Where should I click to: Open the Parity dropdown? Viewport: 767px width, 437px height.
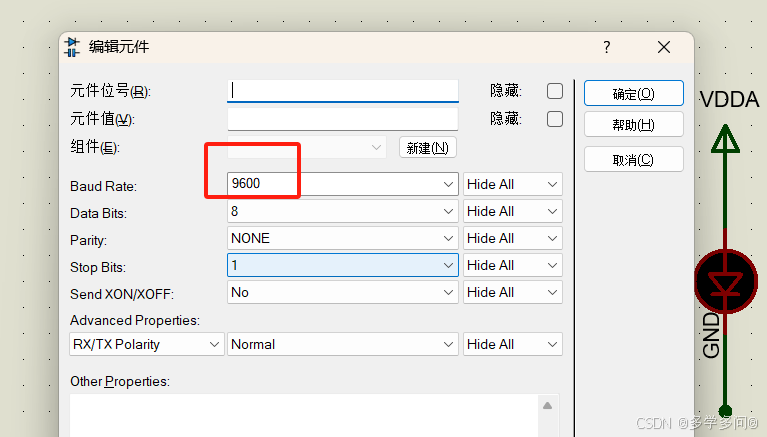tap(343, 238)
